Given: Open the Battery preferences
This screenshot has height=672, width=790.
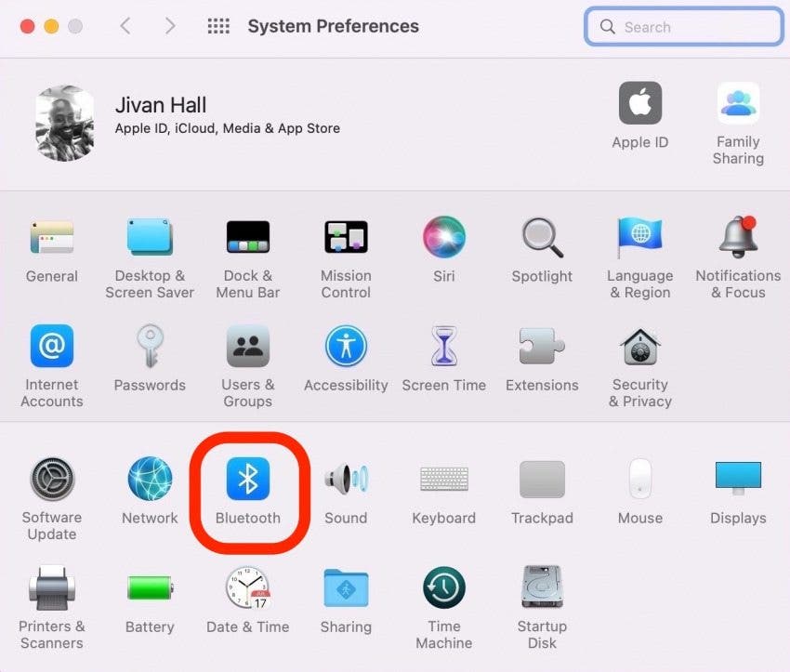Looking at the screenshot, I should coord(150,587).
